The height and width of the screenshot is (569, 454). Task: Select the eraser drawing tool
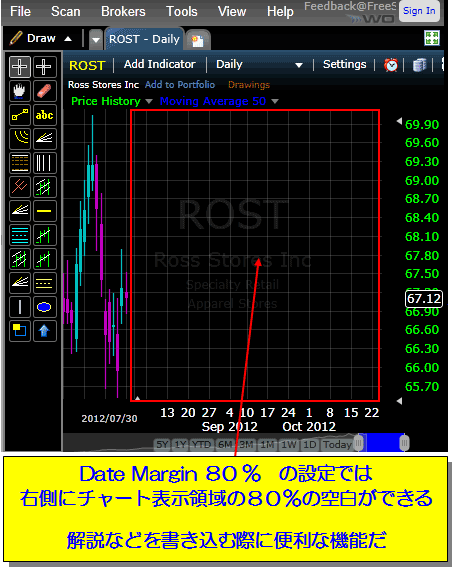tap(45, 91)
